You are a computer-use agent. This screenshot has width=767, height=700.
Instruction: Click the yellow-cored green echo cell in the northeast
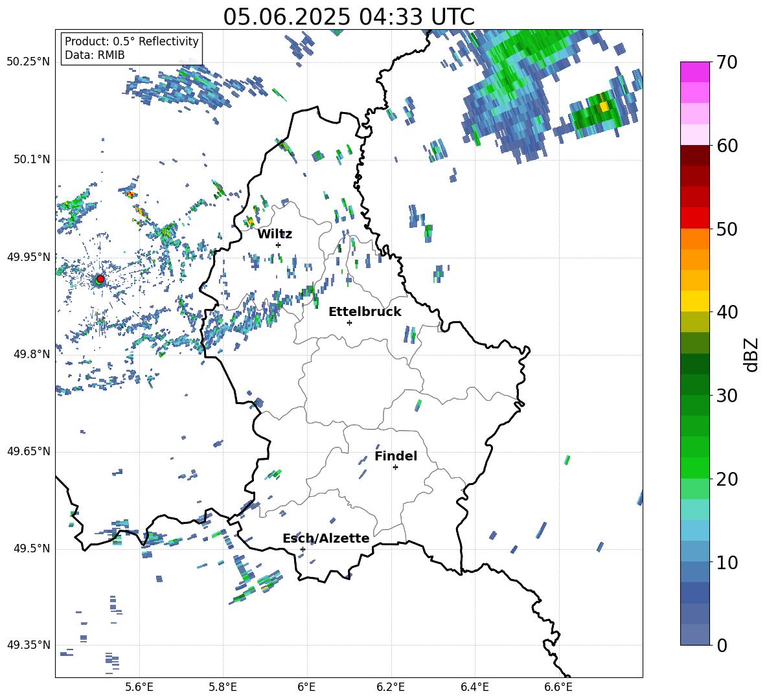597,113
